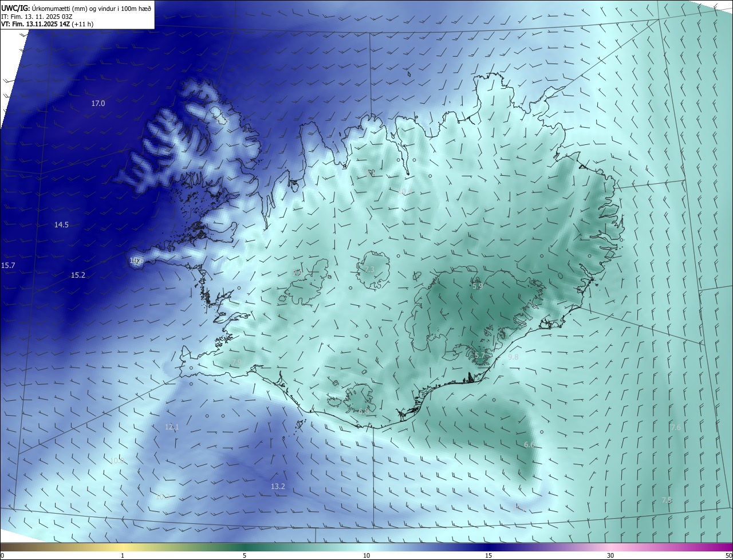Viewport: 733px width, 560px height.
Task: Click the legend tick label 1
Action: click(x=123, y=555)
